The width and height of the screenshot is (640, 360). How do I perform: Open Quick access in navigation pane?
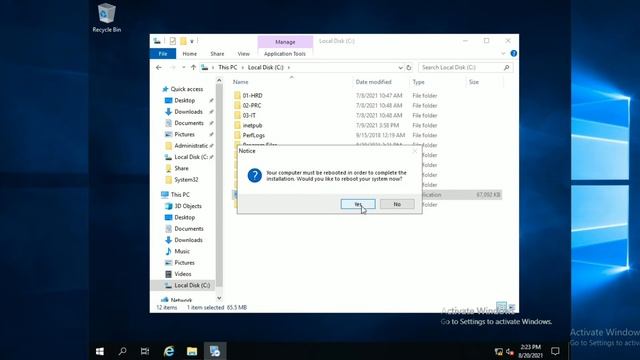187,89
